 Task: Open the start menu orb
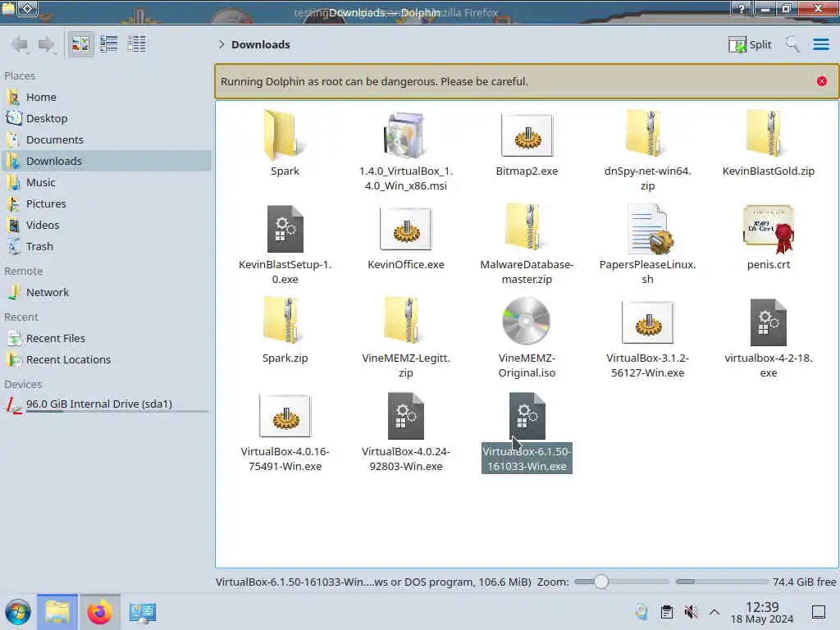pos(18,612)
